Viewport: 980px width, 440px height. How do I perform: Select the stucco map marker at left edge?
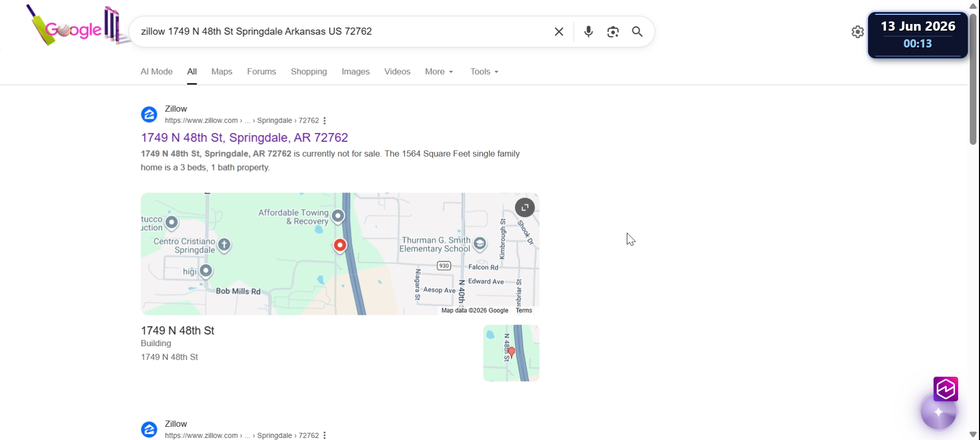coord(172,222)
